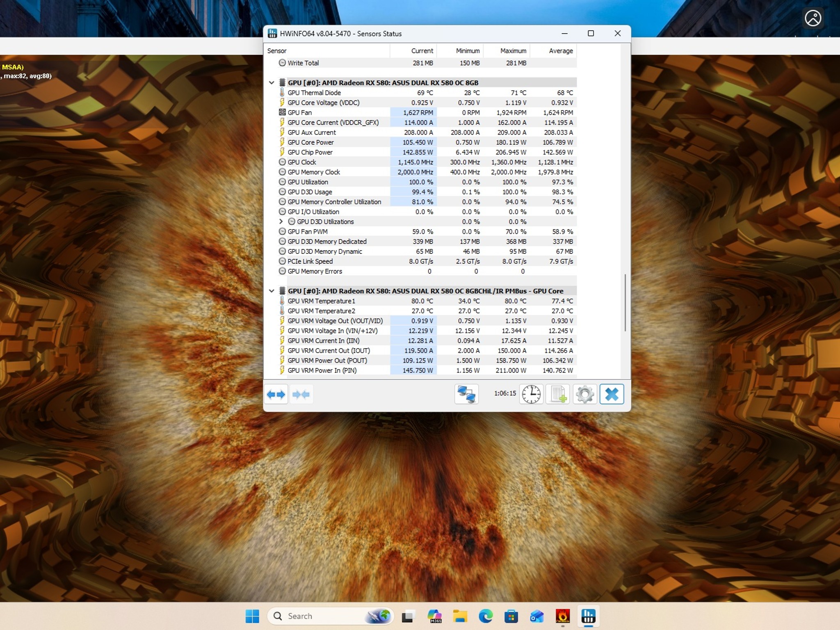
Task: Click the HWiNFO taskbar icon
Action: coord(588,616)
